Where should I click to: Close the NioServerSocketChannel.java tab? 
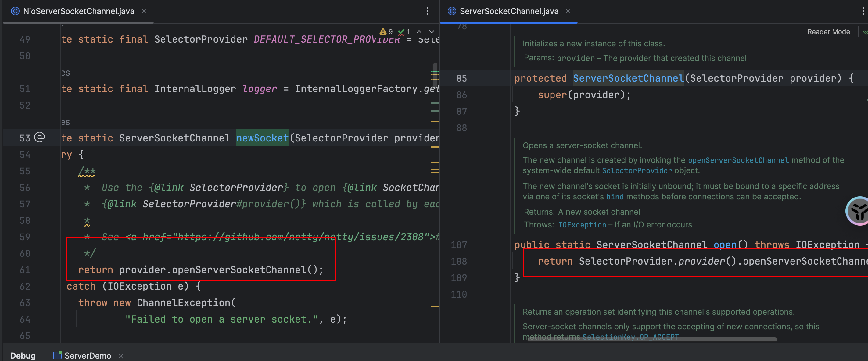point(144,11)
